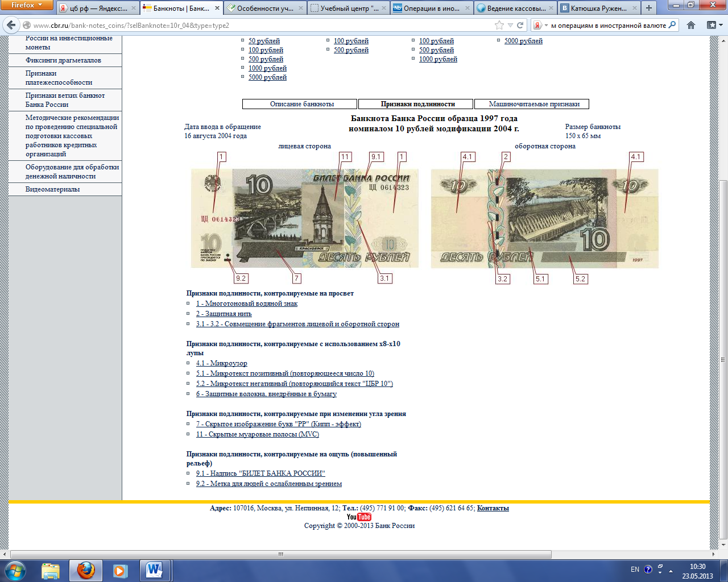Open the '9.2 - Метка для людей' link
Image resolution: width=728 pixels, height=582 pixels.
[269, 484]
